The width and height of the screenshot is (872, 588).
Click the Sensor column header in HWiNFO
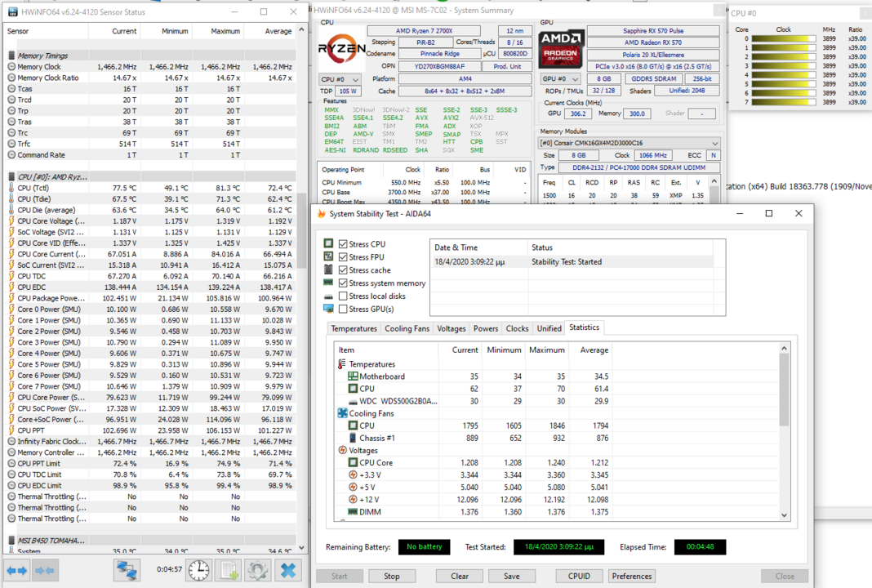coord(47,31)
